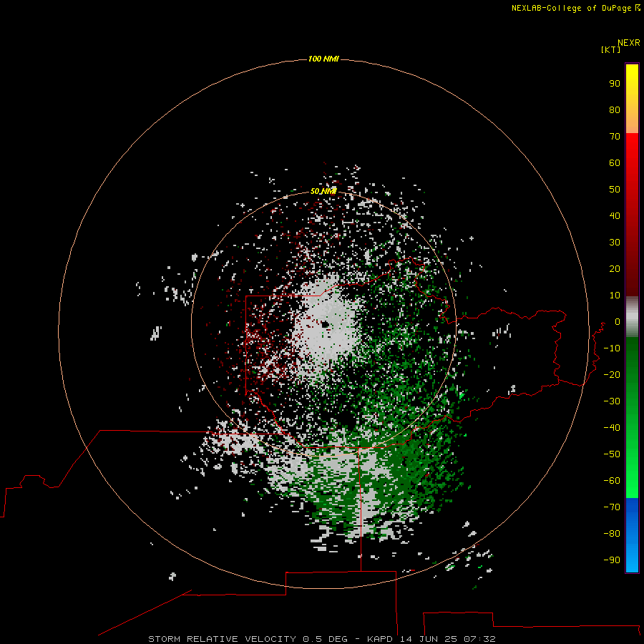The image size is (644, 644).
Task: Select the yellow-orange segment of the velocity scale
Action: click(x=632, y=99)
